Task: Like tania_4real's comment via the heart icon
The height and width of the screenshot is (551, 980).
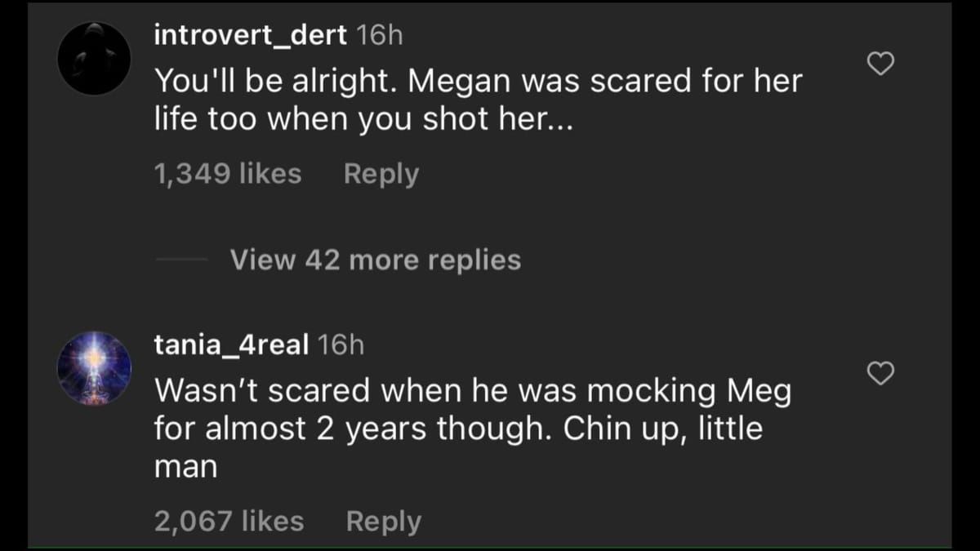Action: [880, 374]
